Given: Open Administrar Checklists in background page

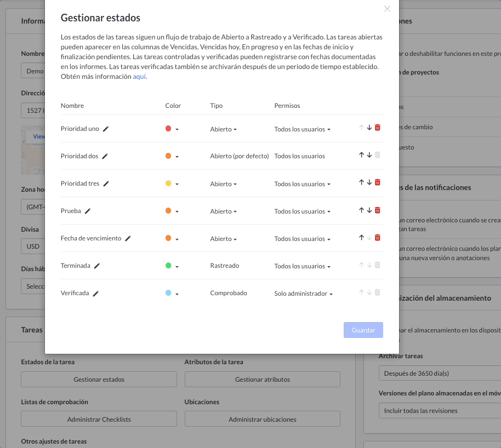Looking at the screenshot, I should [99, 419].
